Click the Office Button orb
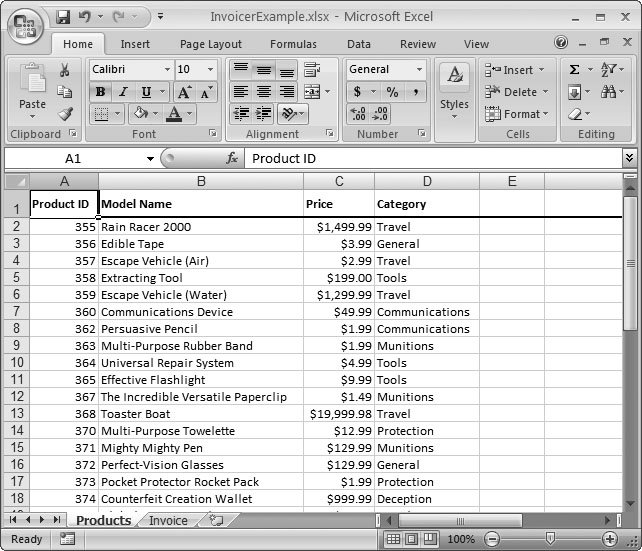Screen dimensions: 642x551 25,27
